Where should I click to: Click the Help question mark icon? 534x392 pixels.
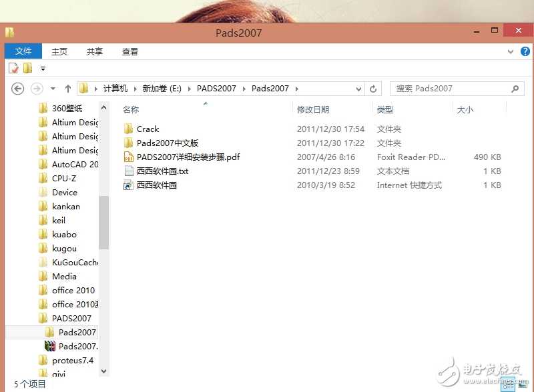point(525,51)
